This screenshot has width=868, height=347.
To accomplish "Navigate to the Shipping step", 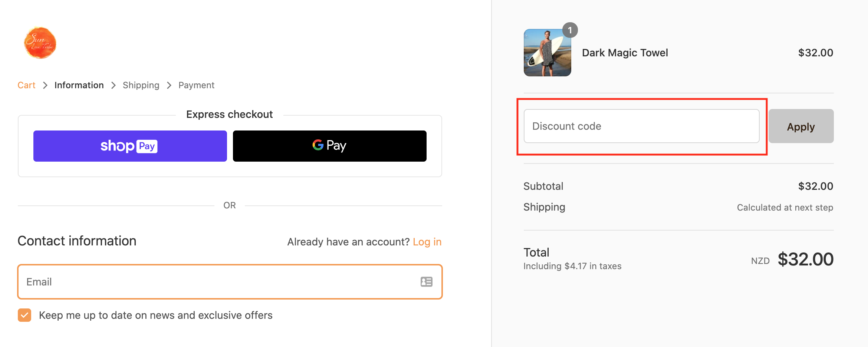I will coord(141,85).
